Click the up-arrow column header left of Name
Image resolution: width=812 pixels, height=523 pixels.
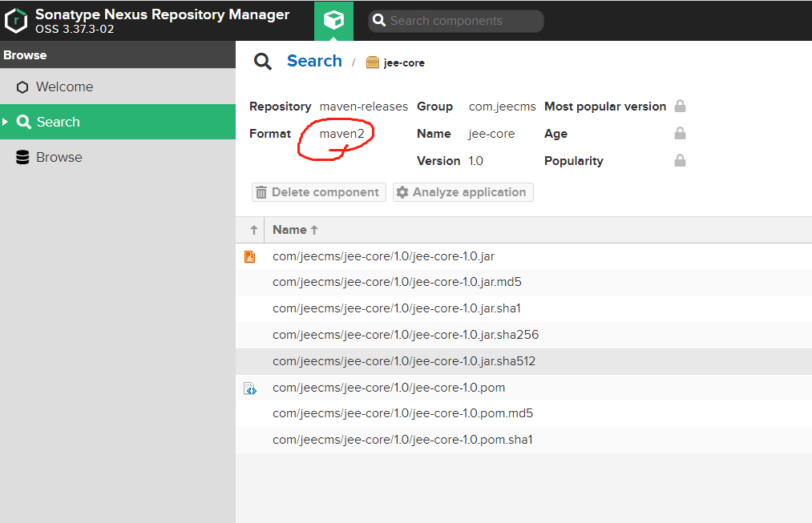pyautogui.click(x=253, y=230)
